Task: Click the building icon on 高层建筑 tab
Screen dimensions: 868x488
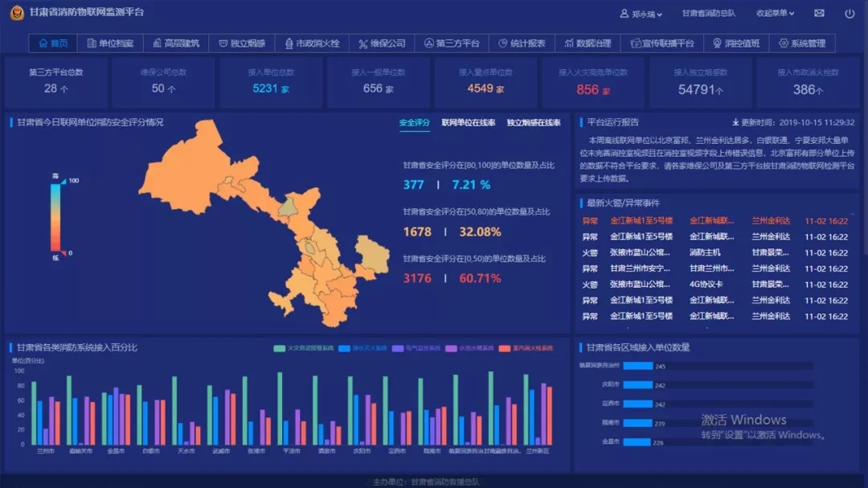Action: point(158,43)
